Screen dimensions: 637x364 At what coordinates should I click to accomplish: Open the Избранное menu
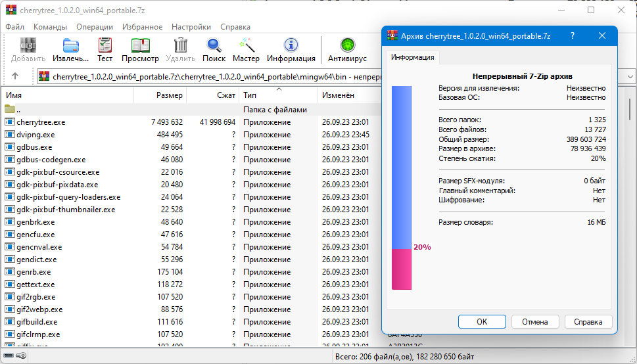pyautogui.click(x=142, y=27)
